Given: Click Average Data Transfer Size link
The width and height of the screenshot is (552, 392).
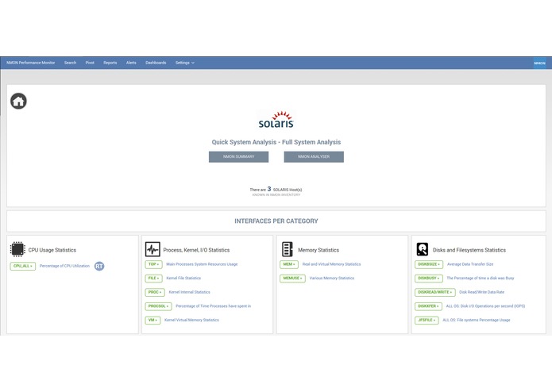Looking at the screenshot, I should point(470,264).
